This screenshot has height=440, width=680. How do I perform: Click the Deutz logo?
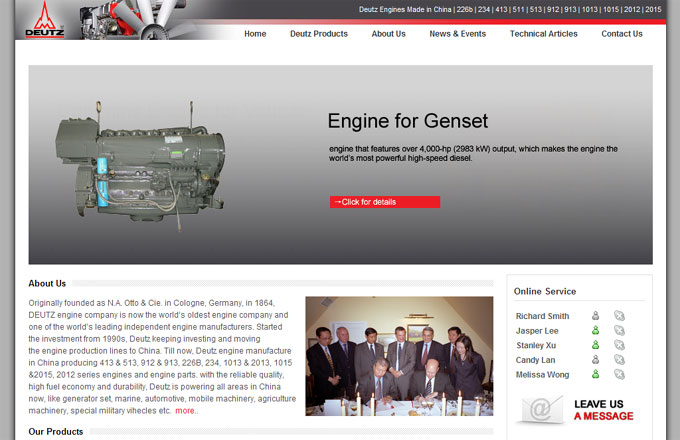(x=45, y=20)
